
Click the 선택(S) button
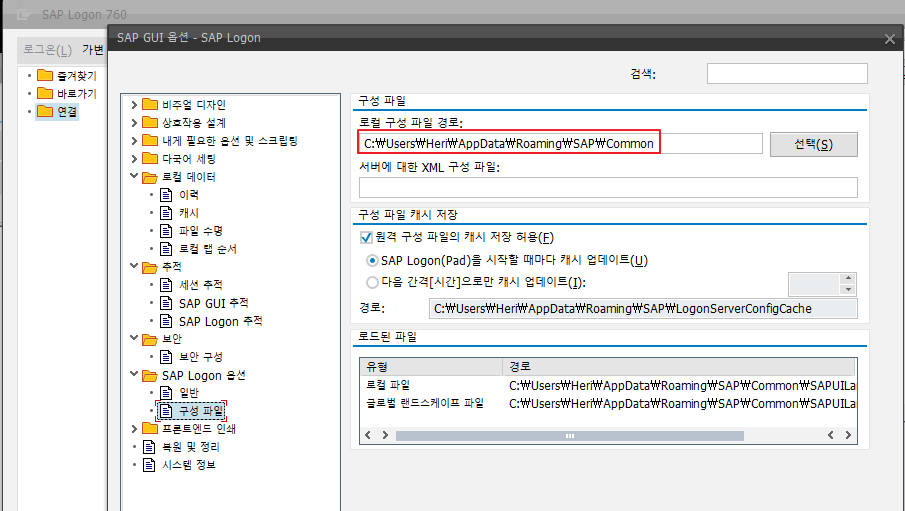click(814, 144)
